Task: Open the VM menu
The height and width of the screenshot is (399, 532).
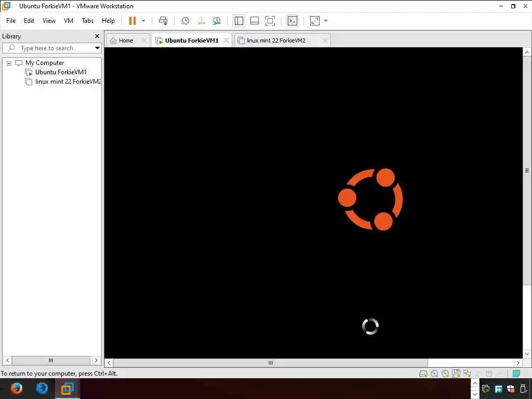Action: coord(69,21)
